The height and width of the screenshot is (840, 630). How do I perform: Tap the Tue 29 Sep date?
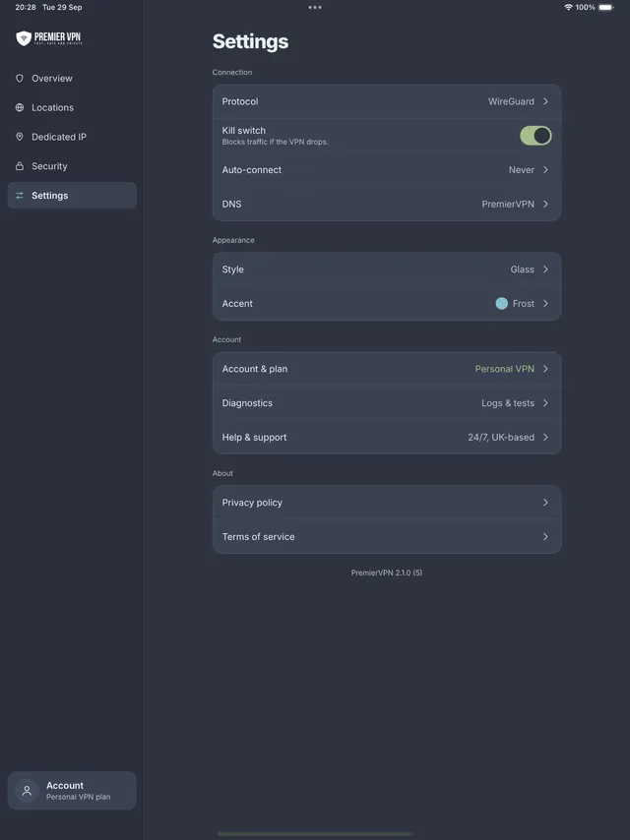click(62, 8)
